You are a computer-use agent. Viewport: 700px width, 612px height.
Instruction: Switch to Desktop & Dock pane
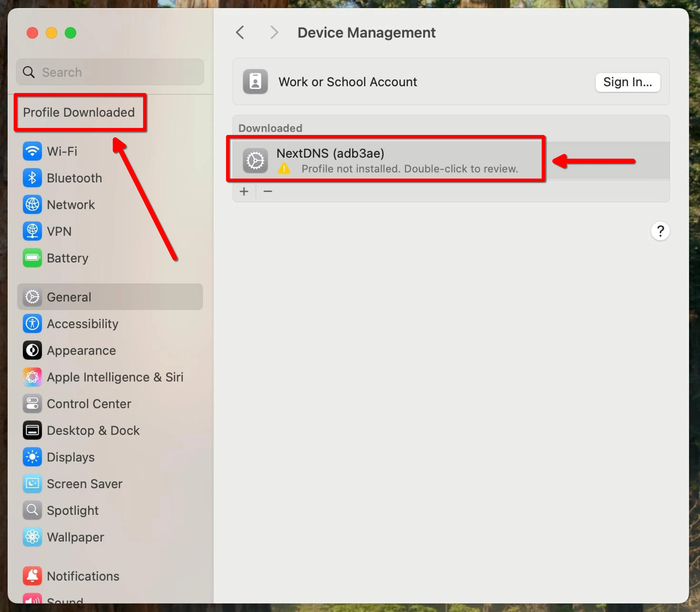[93, 430]
